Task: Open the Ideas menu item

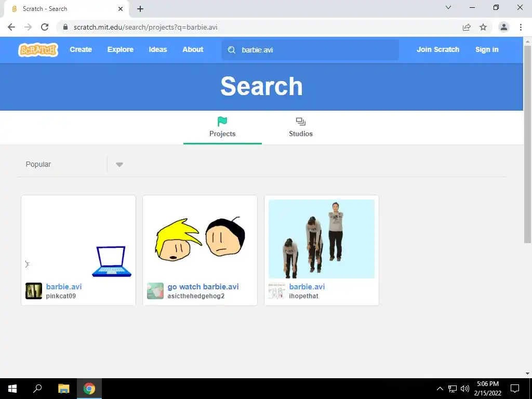Action: pyautogui.click(x=158, y=49)
